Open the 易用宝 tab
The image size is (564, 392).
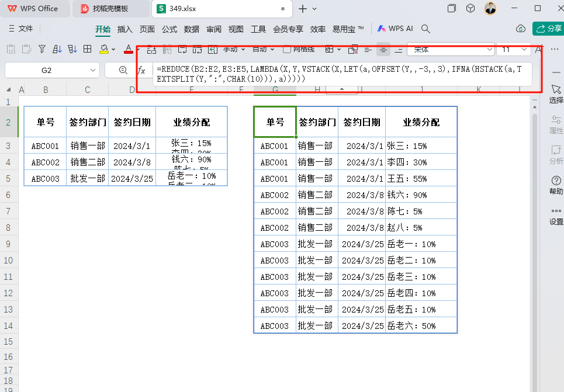[348, 29]
